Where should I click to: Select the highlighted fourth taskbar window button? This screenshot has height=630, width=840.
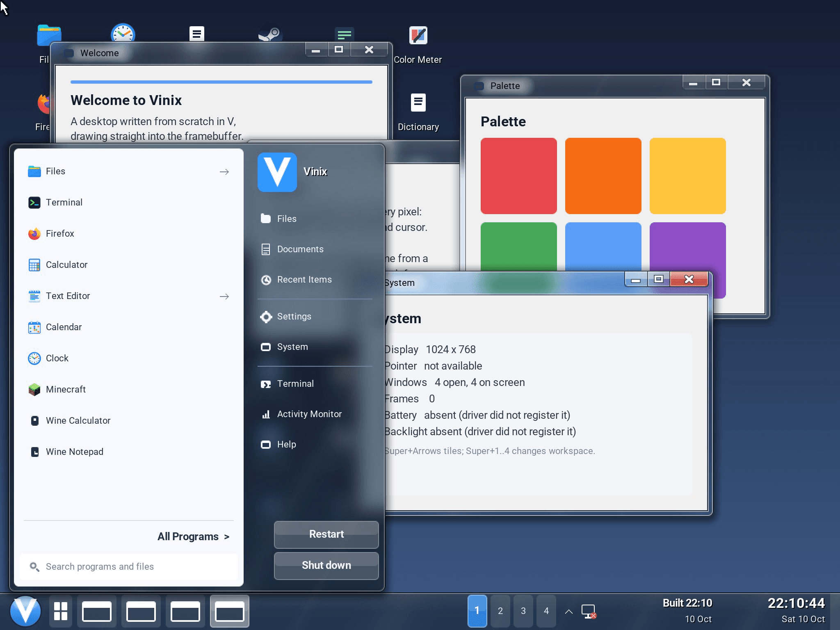coord(230,611)
